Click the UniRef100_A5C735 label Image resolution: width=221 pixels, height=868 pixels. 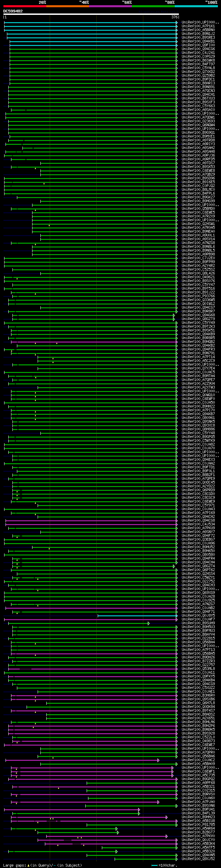point(198,775)
